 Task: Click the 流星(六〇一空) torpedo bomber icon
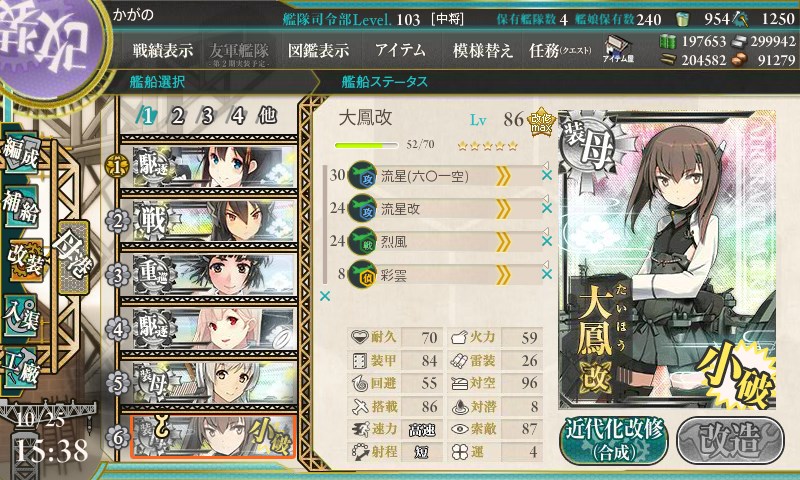click(x=362, y=175)
